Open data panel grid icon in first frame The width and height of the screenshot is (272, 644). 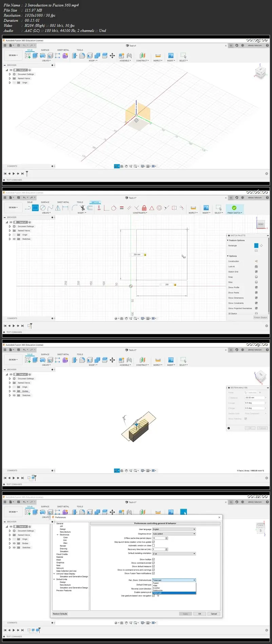point(5,45)
